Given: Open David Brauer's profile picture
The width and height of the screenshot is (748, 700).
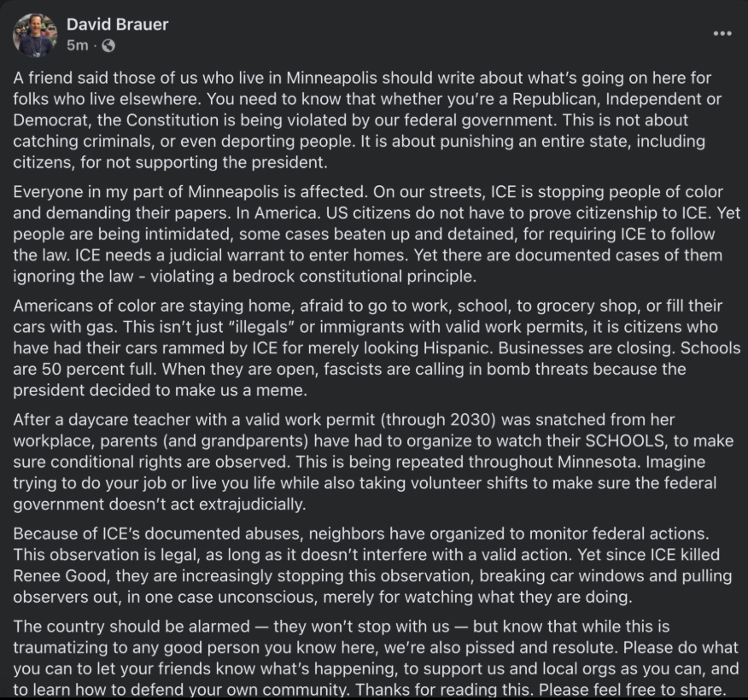Looking at the screenshot, I should tap(35, 35).
